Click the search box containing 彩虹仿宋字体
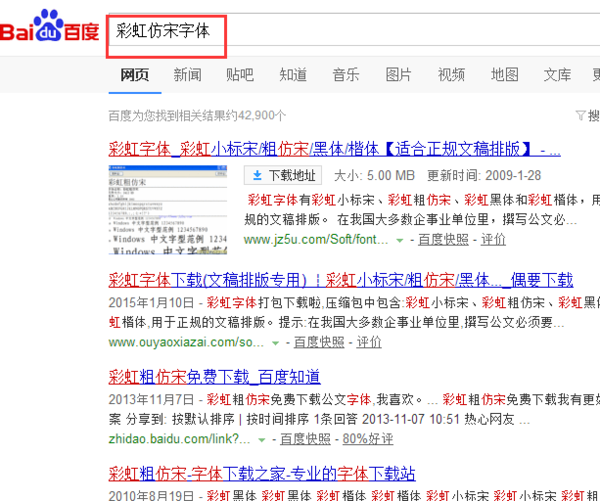The height and width of the screenshot is (501, 600). point(354,30)
